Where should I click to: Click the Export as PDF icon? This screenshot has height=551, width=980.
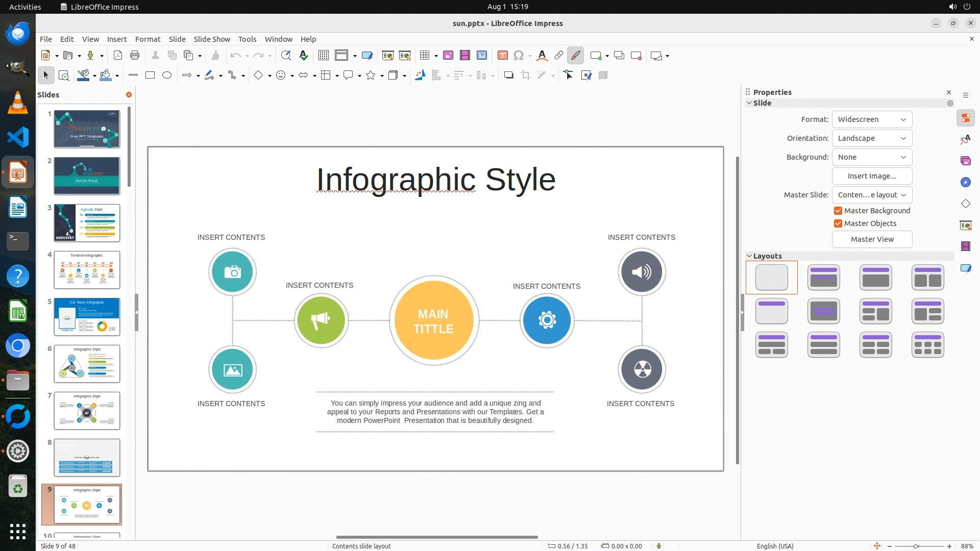point(118,56)
